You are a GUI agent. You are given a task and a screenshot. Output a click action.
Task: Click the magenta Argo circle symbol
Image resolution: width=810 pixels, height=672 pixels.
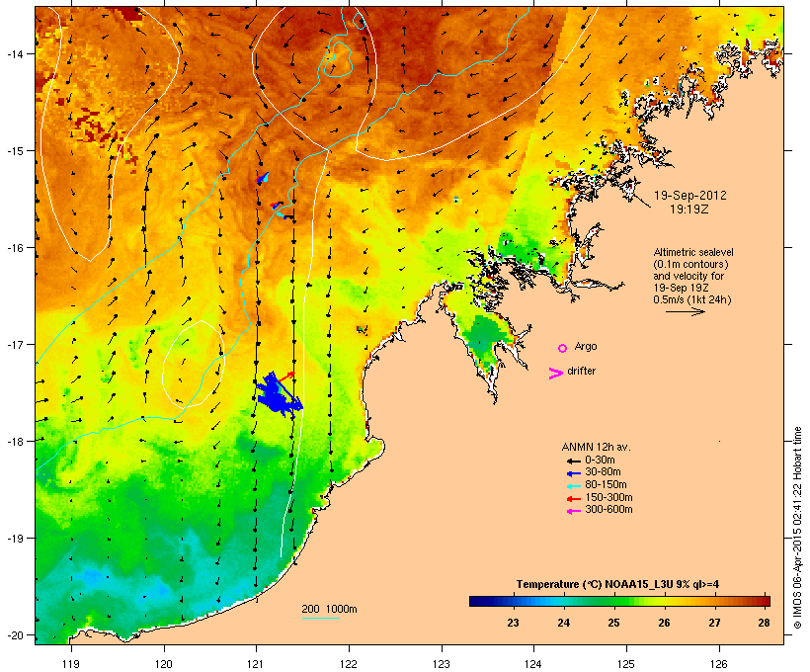(x=563, y=349)
